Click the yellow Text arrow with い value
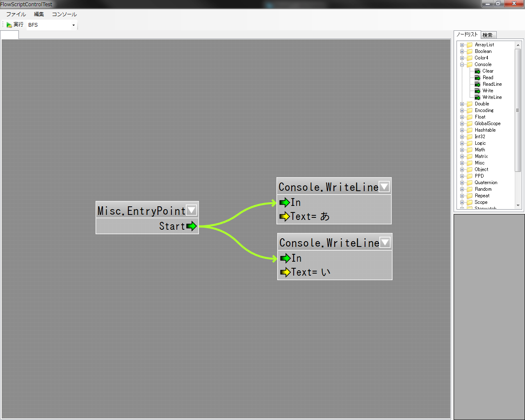Viewport: 525px width, 420px height. pyautogui.click(x=285, y=272)
